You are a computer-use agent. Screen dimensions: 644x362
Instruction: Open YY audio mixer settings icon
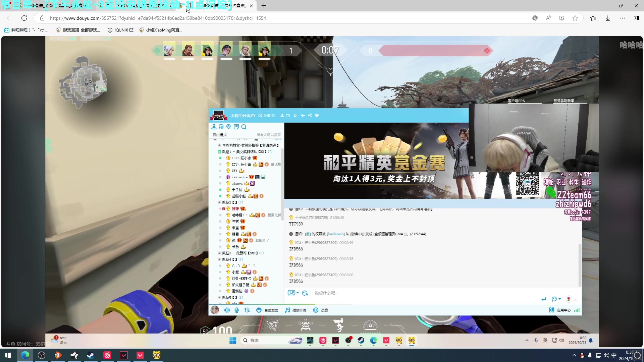point(247,310)
